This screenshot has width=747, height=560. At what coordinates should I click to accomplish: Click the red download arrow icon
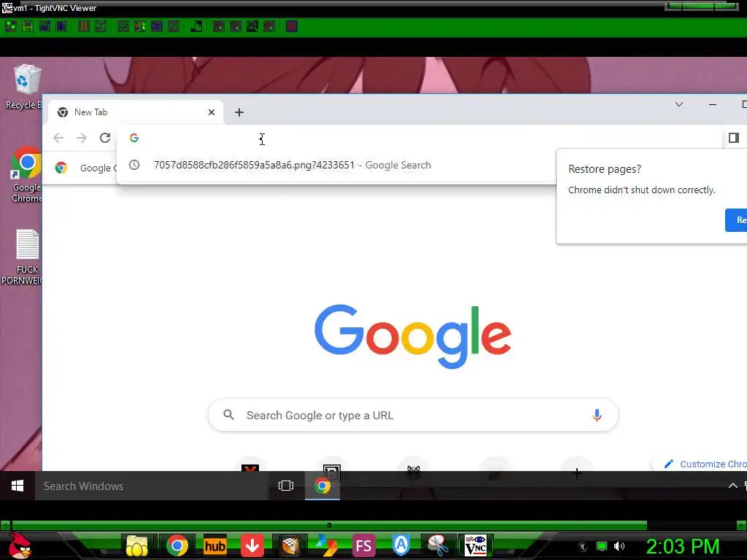tap(252, 545)
